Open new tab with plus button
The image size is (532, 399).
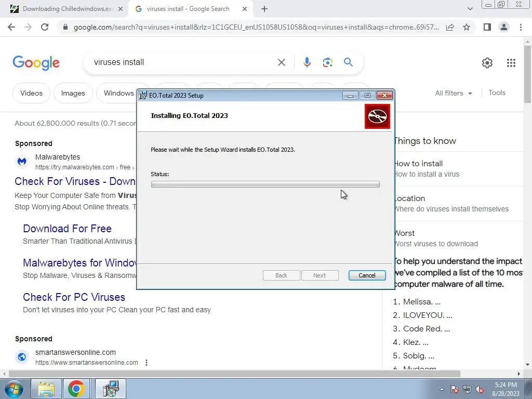tap(264, 9)
